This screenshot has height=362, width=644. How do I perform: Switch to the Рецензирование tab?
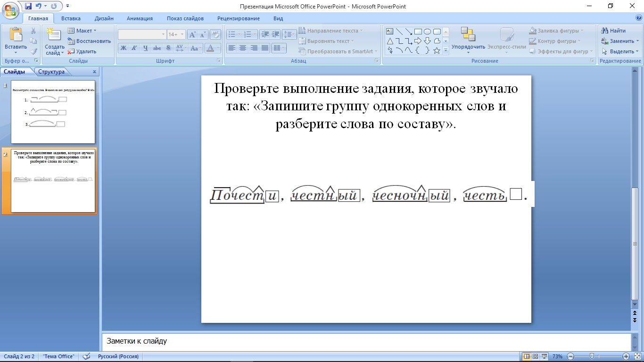pos(239,18)
